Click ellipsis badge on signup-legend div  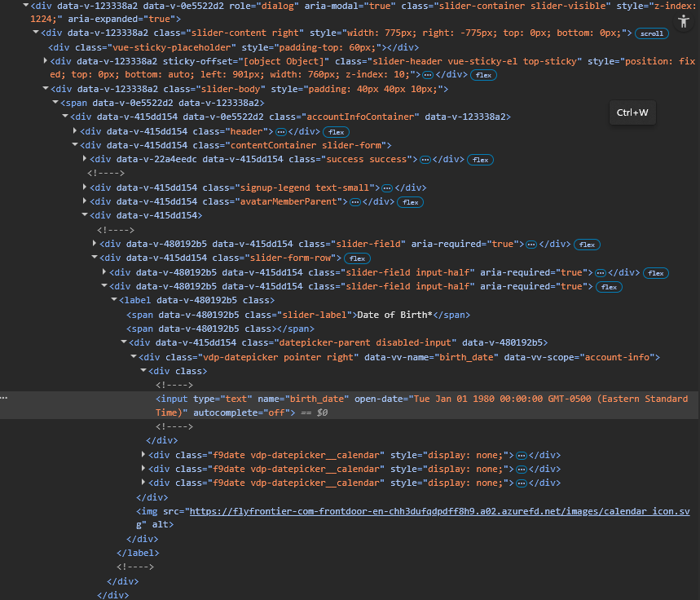[x=387, y=187]
